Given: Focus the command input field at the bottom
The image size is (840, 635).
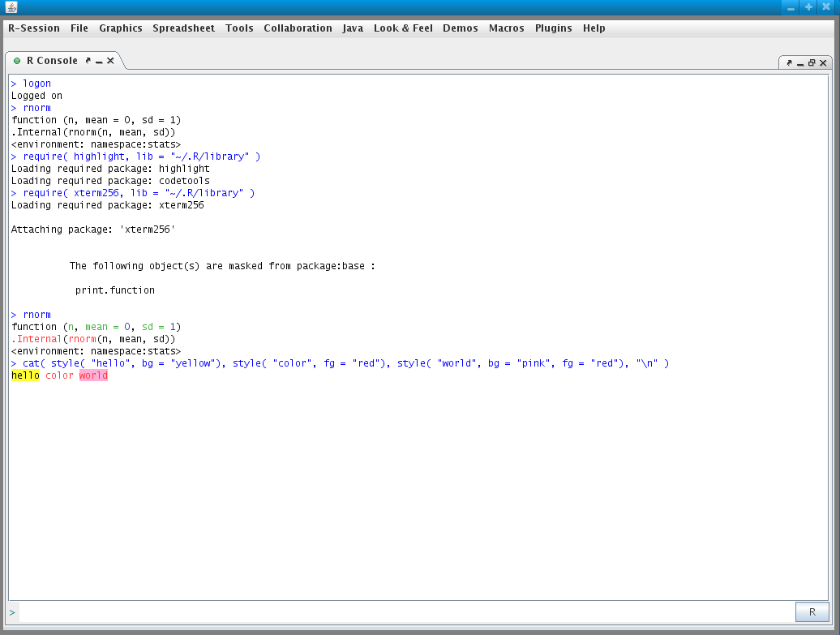Looking at the screenshot, I should (406, 612).
